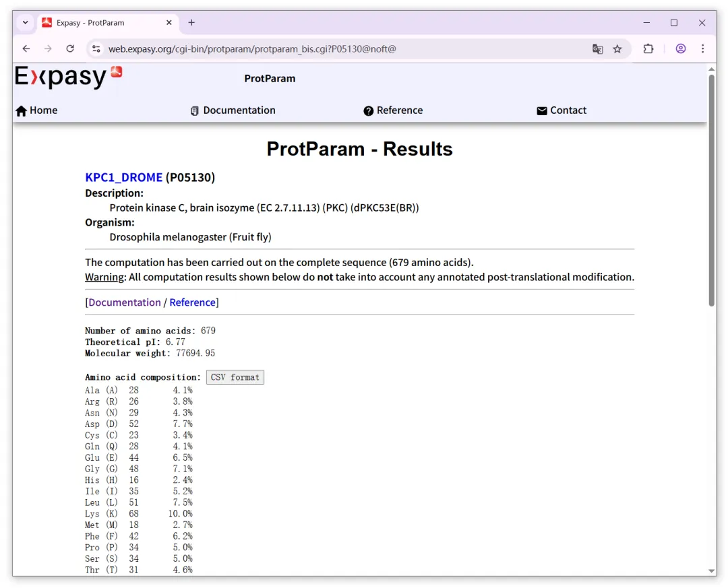The width and height of the screenshot is (728, 588).
Task: Click the Met (M) composition row
Action: click(x=139, y=525)
